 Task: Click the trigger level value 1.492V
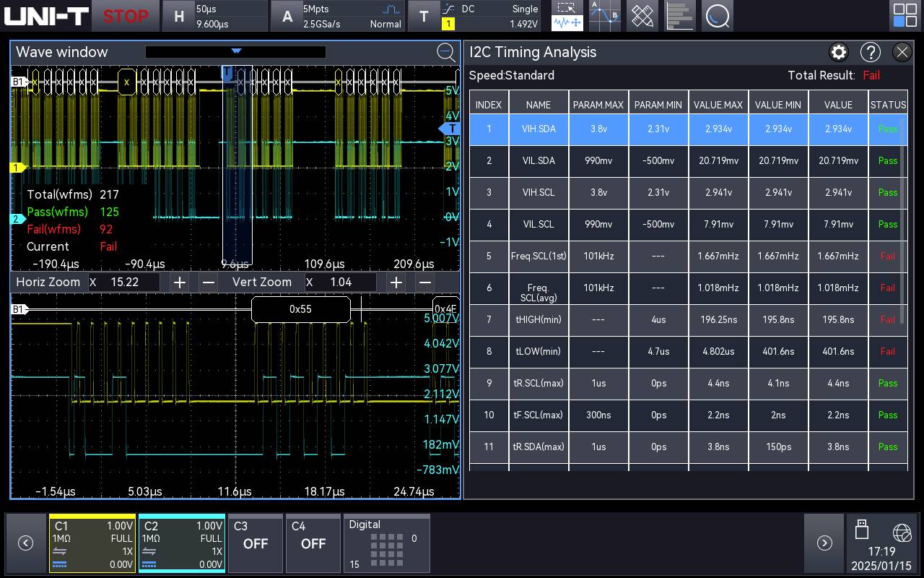524,24
